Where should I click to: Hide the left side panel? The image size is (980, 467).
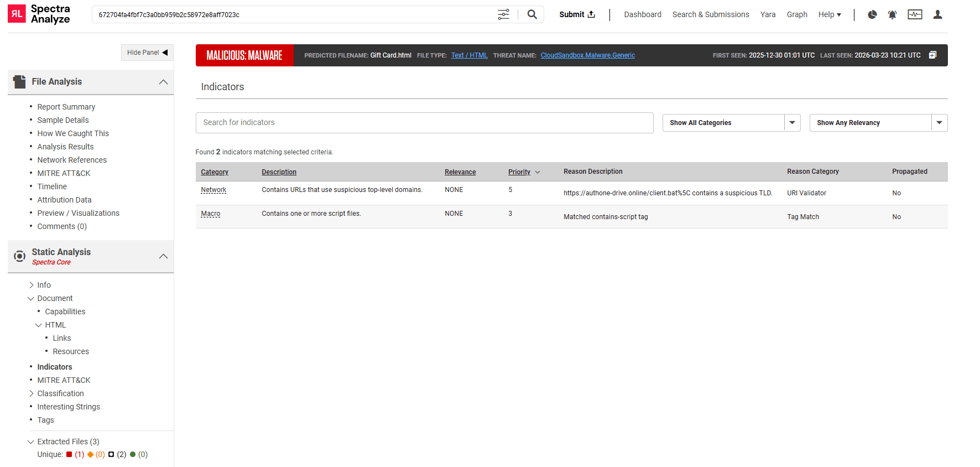click(147, 53)
